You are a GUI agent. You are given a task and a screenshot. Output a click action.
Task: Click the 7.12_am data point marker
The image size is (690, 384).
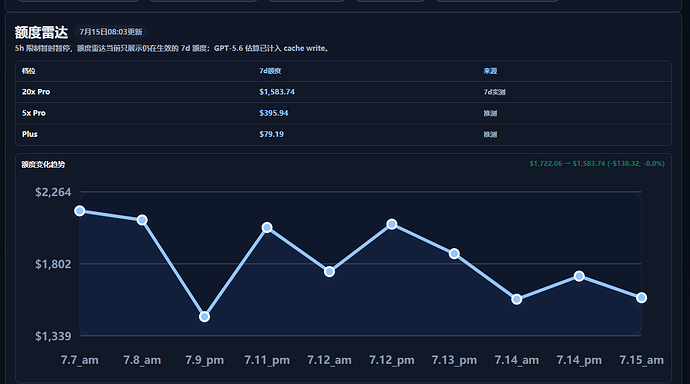329,272
